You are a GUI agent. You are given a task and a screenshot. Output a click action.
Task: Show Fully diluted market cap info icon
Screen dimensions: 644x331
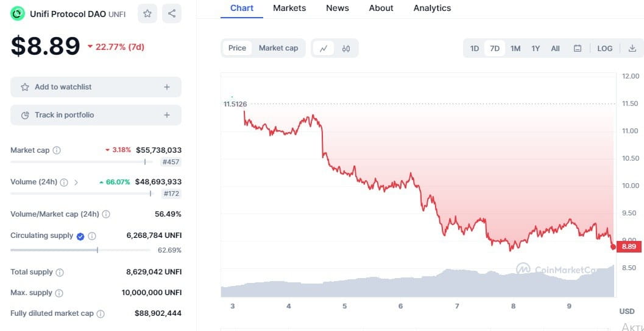(x=100, y=314)
